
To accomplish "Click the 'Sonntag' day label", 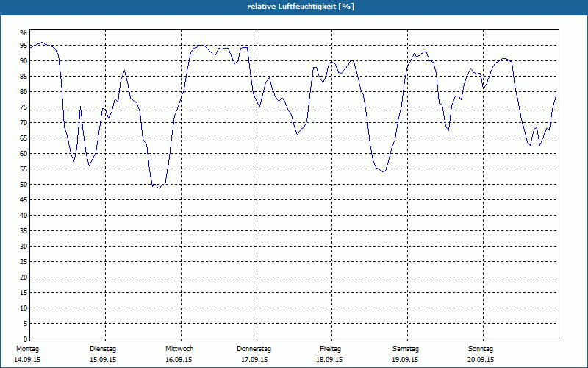I will (481, 349).
